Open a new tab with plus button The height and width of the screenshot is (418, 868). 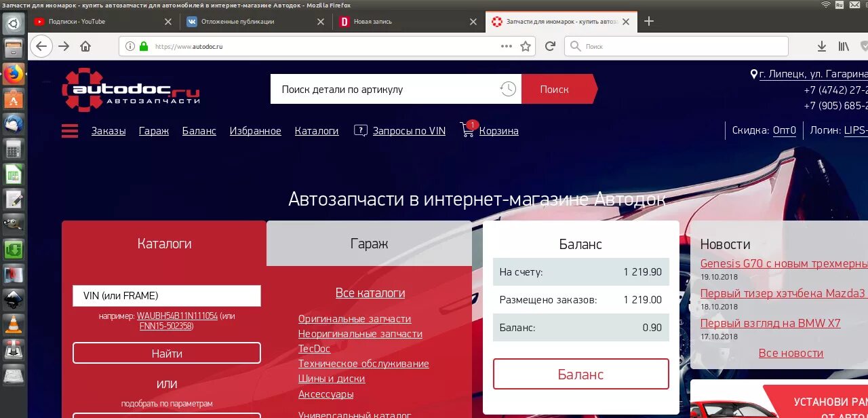(x=649, y=21)
